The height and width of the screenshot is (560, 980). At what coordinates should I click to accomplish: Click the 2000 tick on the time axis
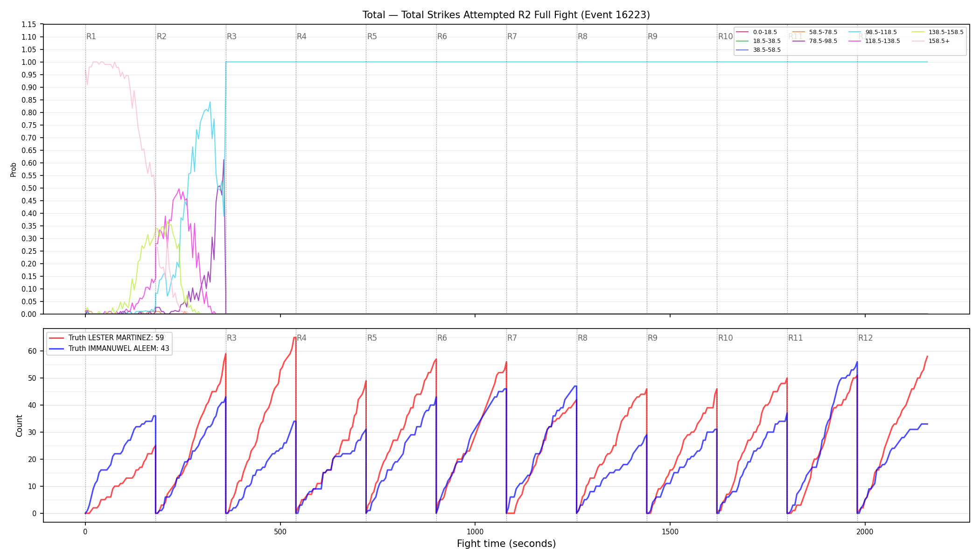[865, 532]
